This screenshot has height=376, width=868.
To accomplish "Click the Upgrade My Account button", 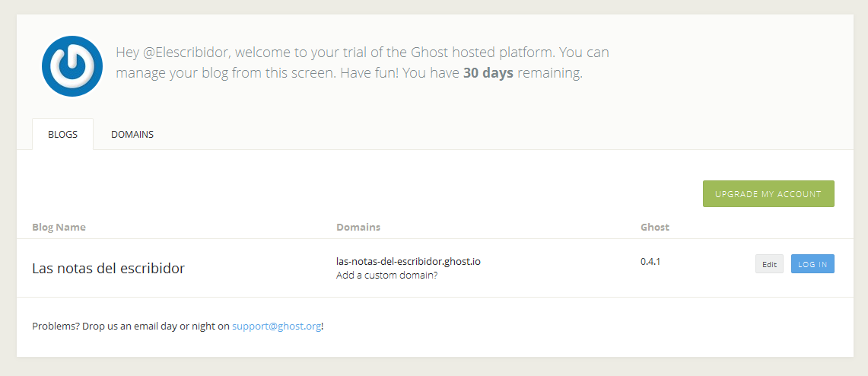I will (x=768, y=194).
